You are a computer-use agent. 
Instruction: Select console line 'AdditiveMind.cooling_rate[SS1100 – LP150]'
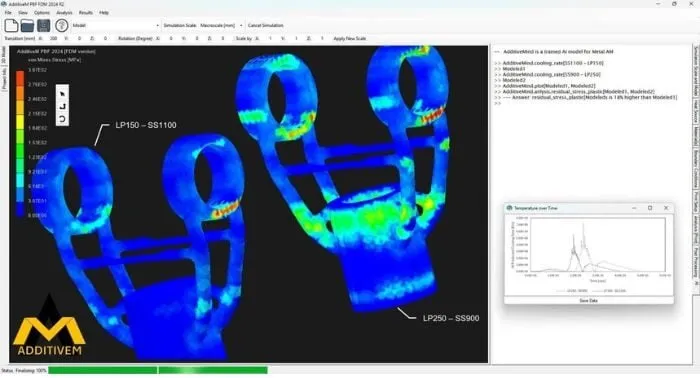[x=553, y=63]
